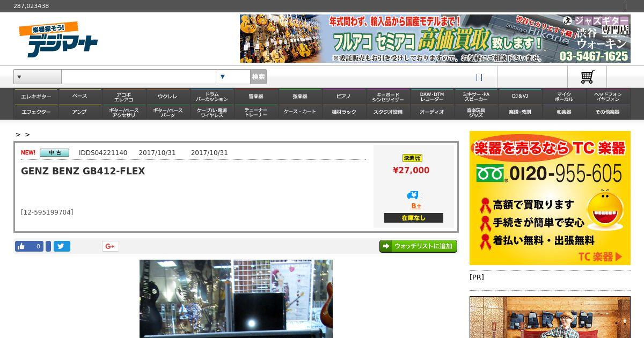Open the ドラム パーカッション category
The image size is (644, 338).
211,97
